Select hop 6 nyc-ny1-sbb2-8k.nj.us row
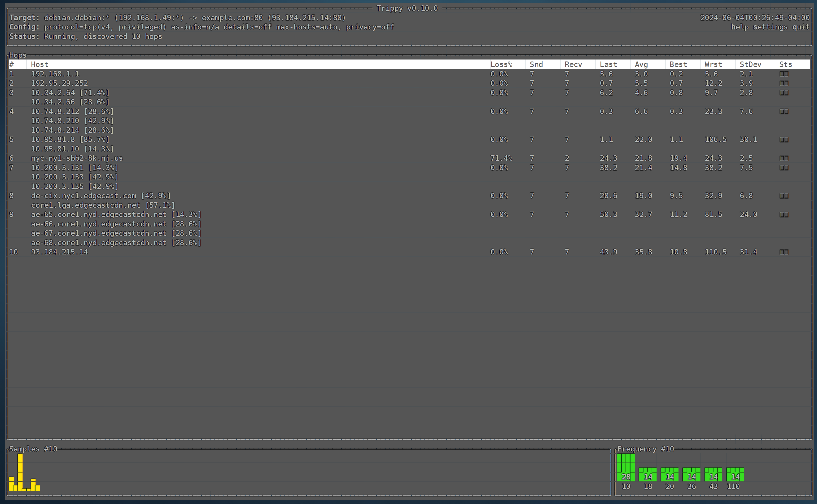The height and width of the screenshot is (504, 817). 77,158
